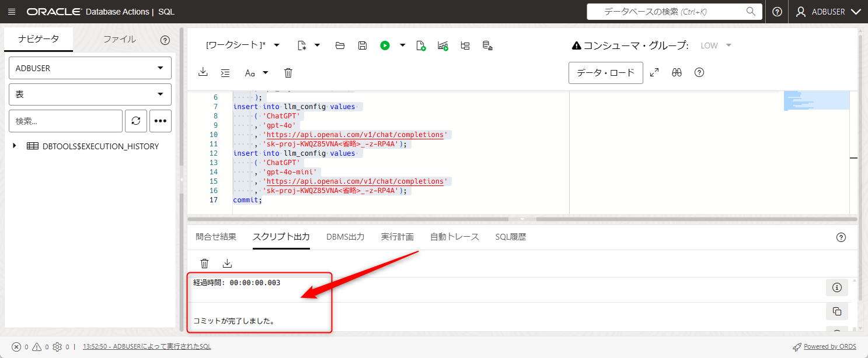Click the new worksheet file icon

coord(302,45)
